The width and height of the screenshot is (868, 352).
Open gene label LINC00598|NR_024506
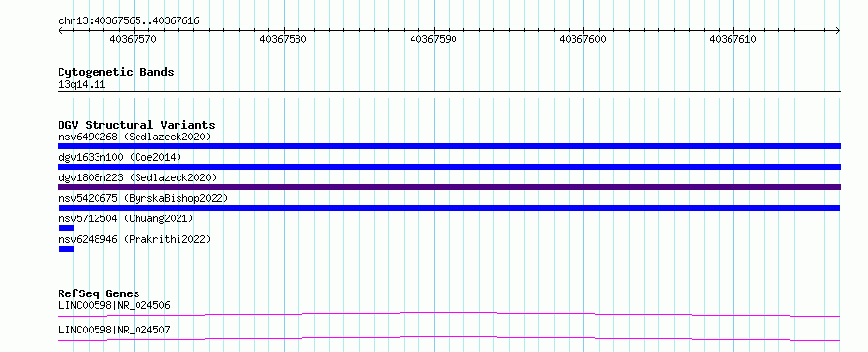pyautogui.click(x=114, y=305)
